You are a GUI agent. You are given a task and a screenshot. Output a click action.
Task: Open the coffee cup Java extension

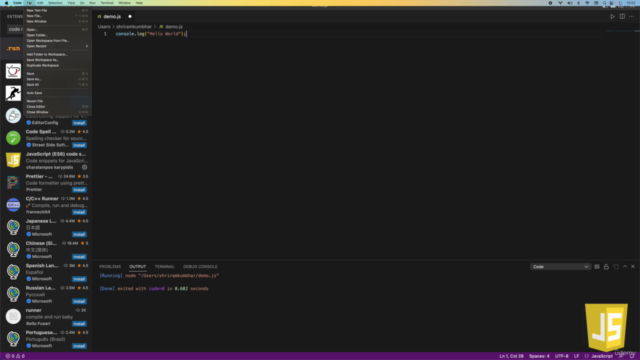13,71
